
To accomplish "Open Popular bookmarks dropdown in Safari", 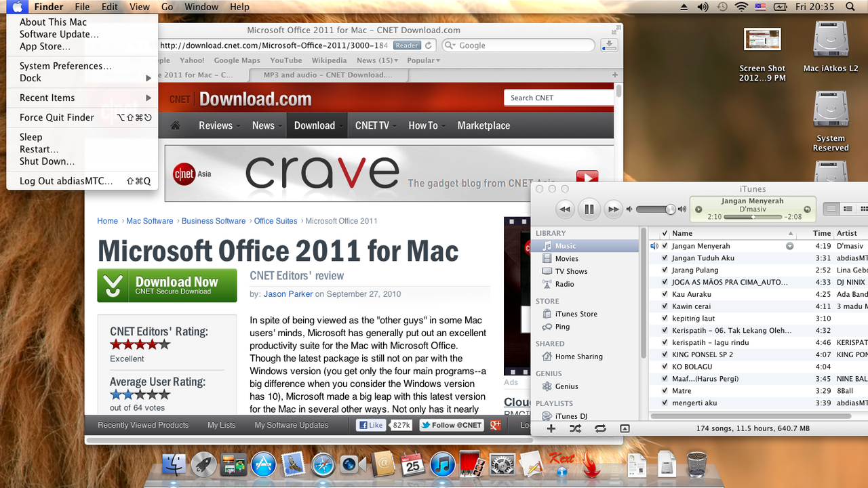I will (423, 60).
